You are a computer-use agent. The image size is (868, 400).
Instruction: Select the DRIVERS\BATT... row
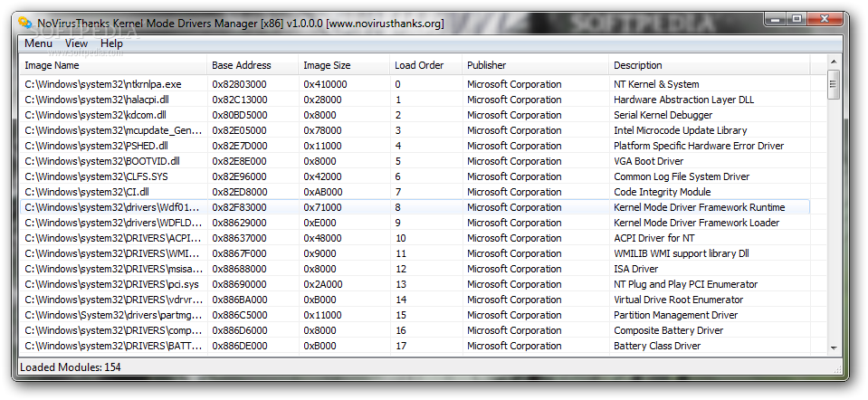point(415,346)
